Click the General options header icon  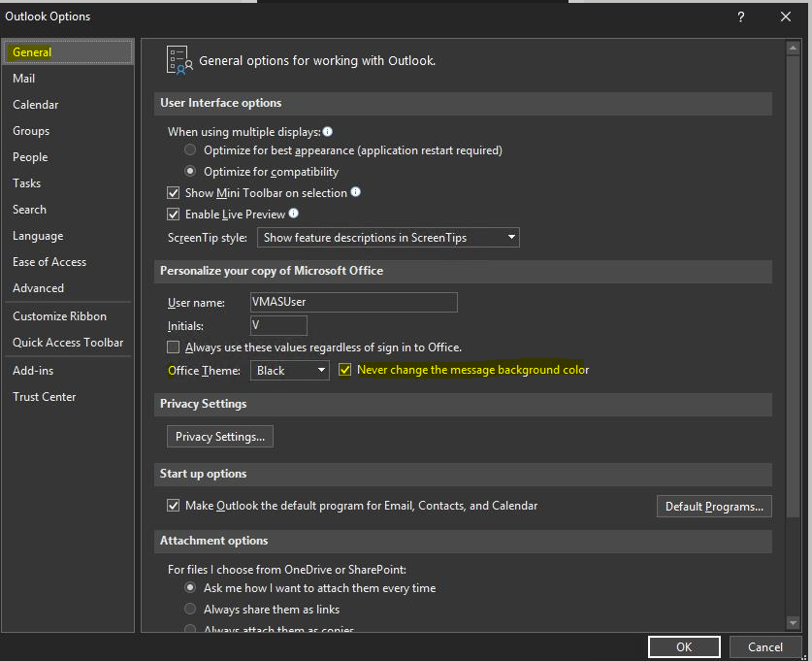pyautogui.click(x=179, y=60)
